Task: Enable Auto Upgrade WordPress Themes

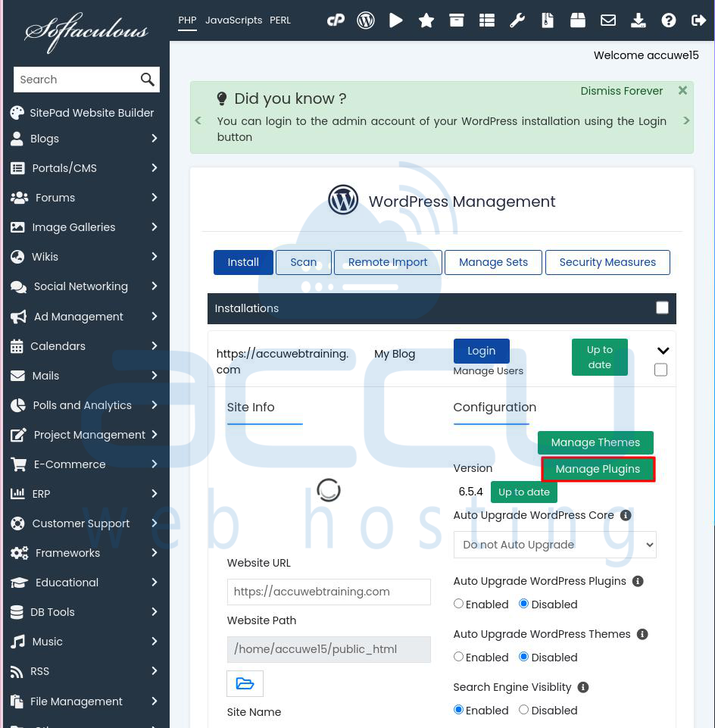Action: click(458, 657)
